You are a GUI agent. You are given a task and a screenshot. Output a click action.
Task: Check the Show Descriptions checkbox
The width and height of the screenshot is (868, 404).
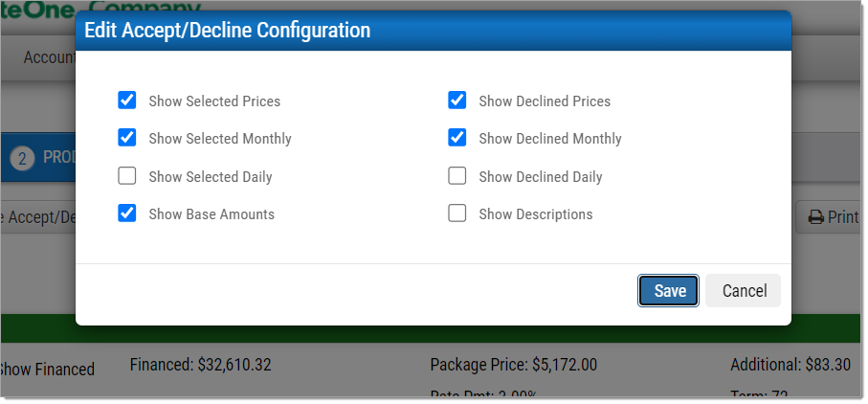pyautogui.click(x=456, y=213)
